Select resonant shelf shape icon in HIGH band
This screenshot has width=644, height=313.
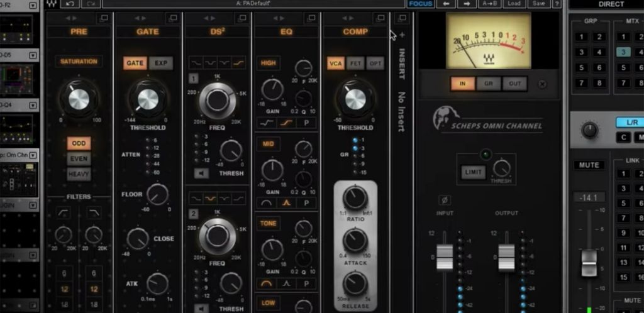[286, 123]
